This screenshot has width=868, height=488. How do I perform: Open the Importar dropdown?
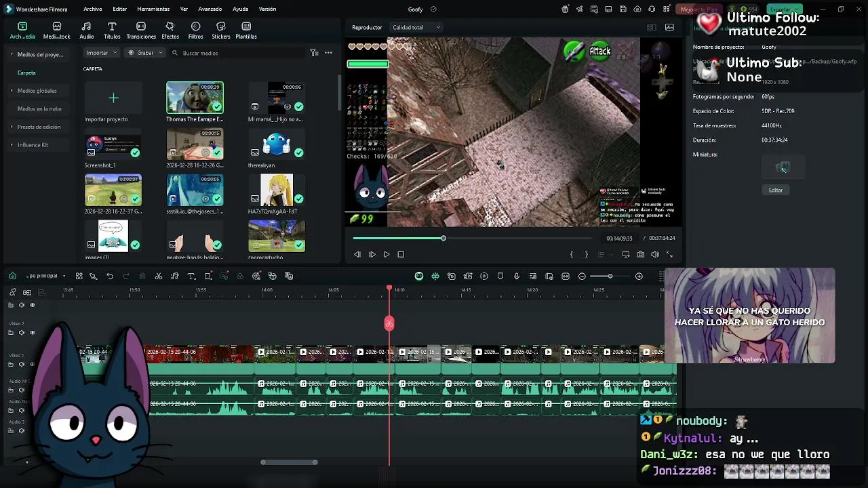pos(102,53)
